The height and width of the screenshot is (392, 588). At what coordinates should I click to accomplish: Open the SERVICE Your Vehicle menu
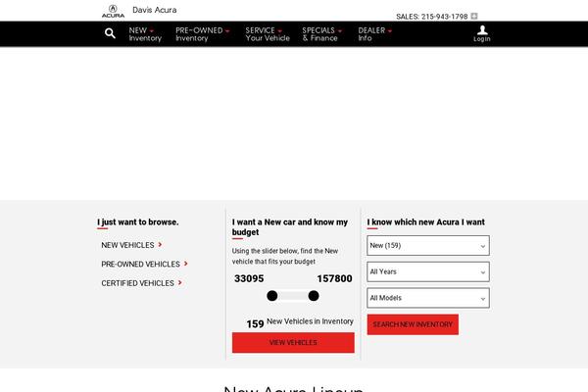(x=268, y=34)
